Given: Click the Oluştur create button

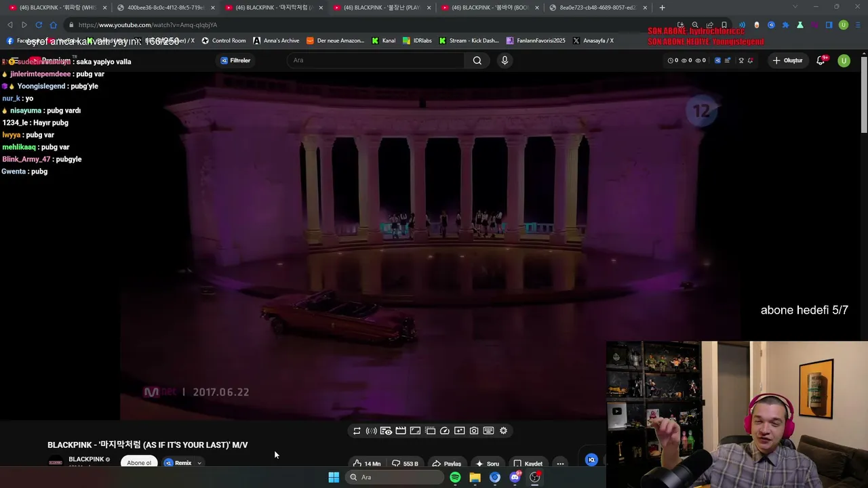Looking at the screenshot, I should (787, 60).
